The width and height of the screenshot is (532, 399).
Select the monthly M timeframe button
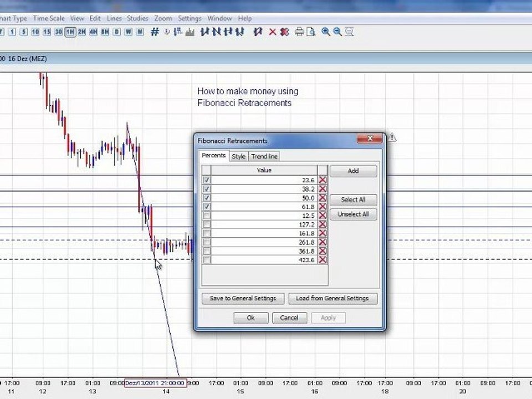tap(140, 32)
